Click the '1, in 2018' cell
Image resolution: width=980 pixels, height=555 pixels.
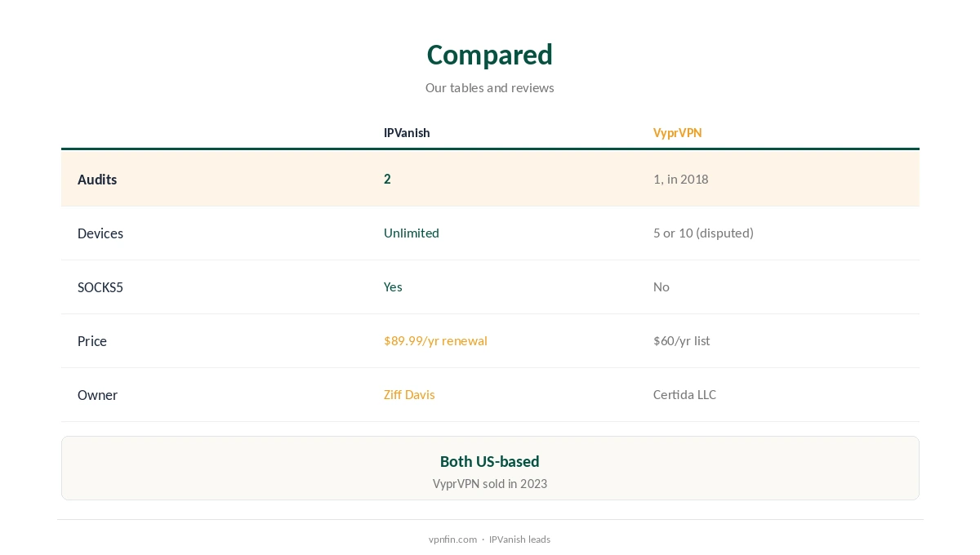pos(680,179)
